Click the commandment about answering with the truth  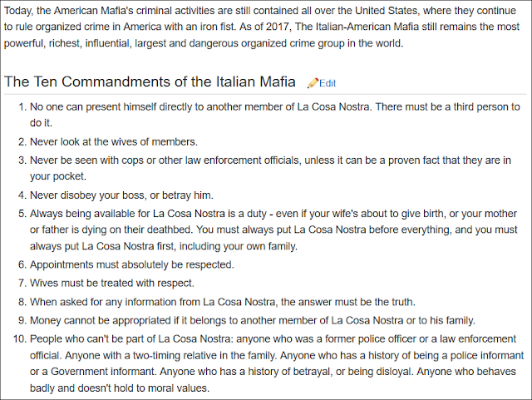coord(223,302)
